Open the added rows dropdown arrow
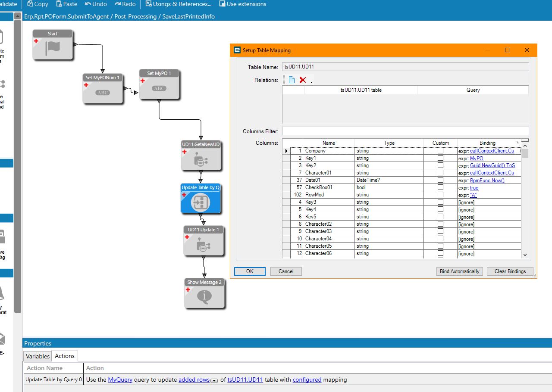The image size is (552, 392). click(x=214, y=380)
